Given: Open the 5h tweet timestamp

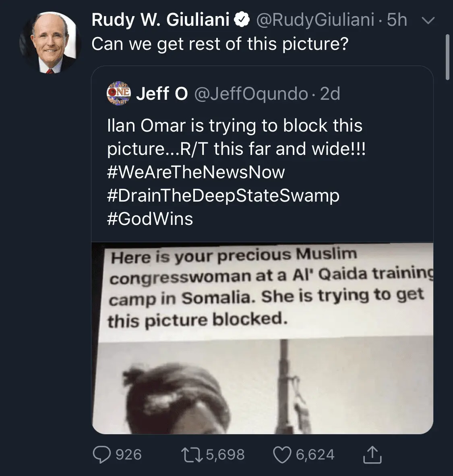Looking at the screenshot, I should pos(397,20).
